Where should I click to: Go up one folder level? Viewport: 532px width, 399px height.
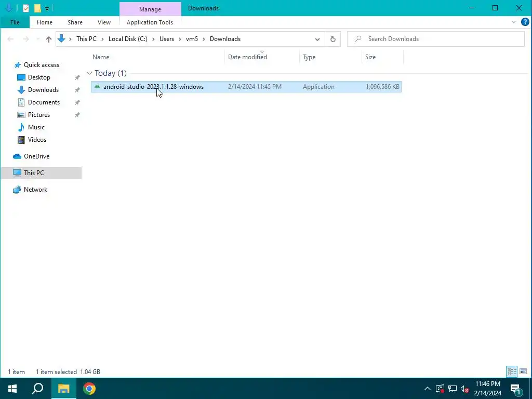[x=48, y=39]
